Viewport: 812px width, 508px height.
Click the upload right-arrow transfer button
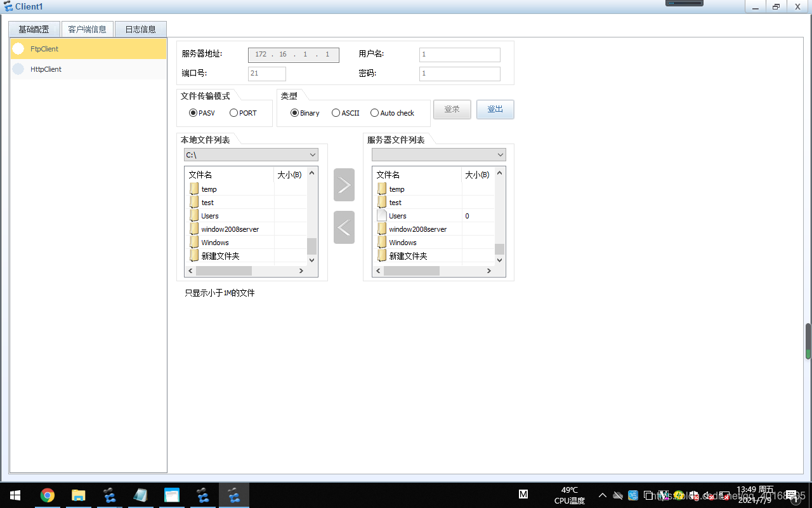click(x=344, y=185)
